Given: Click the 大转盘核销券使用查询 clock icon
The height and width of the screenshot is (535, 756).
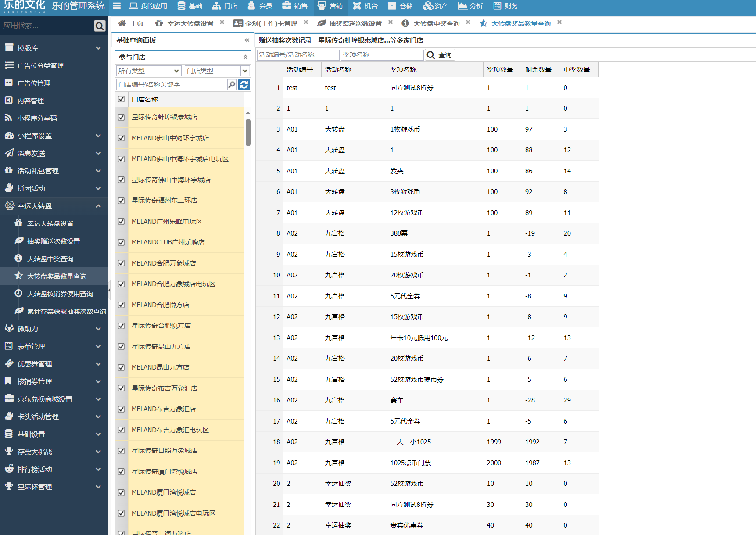Looking at the screenshot, I should tap(18, 293).
